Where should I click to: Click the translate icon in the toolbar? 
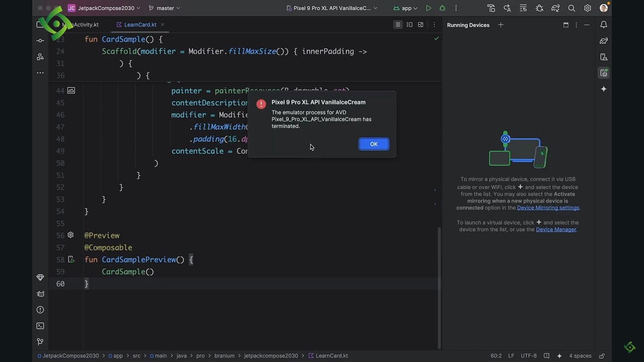(x=507, y=8)
